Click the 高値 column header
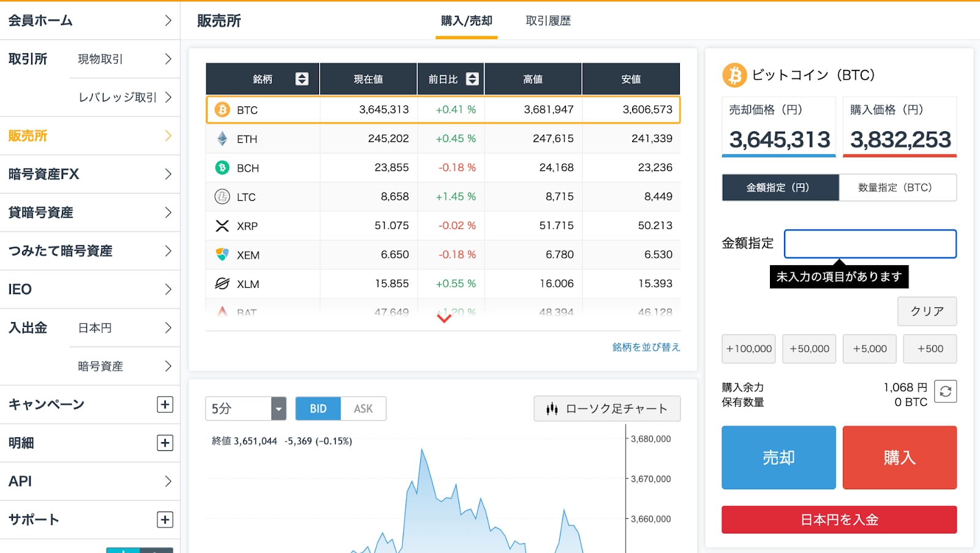This screenshot has width=980, height=553. (x=533, y=79)
